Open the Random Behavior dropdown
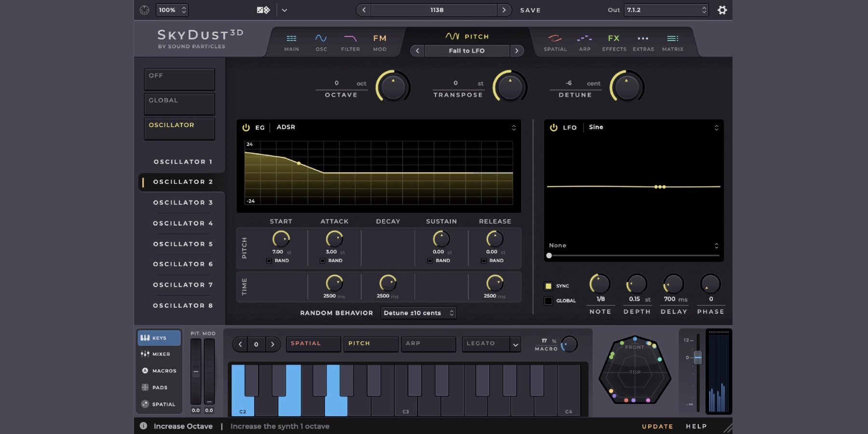 point(418,312)
